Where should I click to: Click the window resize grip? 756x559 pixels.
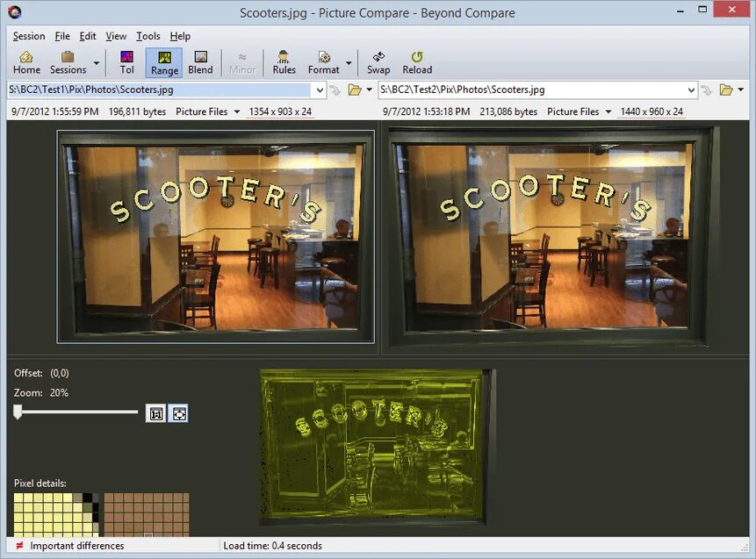pyautogui.click(x=745, y=547)
